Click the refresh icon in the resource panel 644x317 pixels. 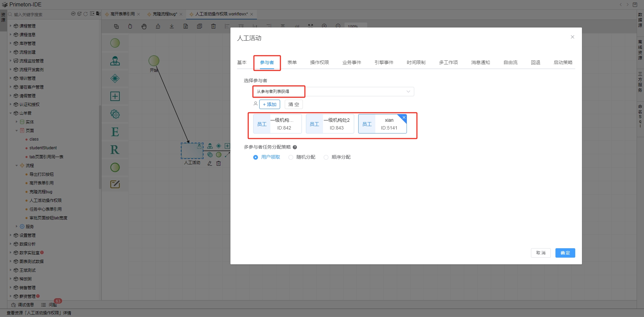[86, 14]
